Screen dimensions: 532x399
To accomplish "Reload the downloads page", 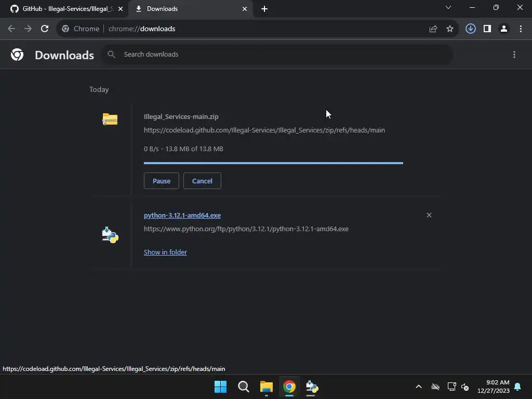I will click(45, 29).
